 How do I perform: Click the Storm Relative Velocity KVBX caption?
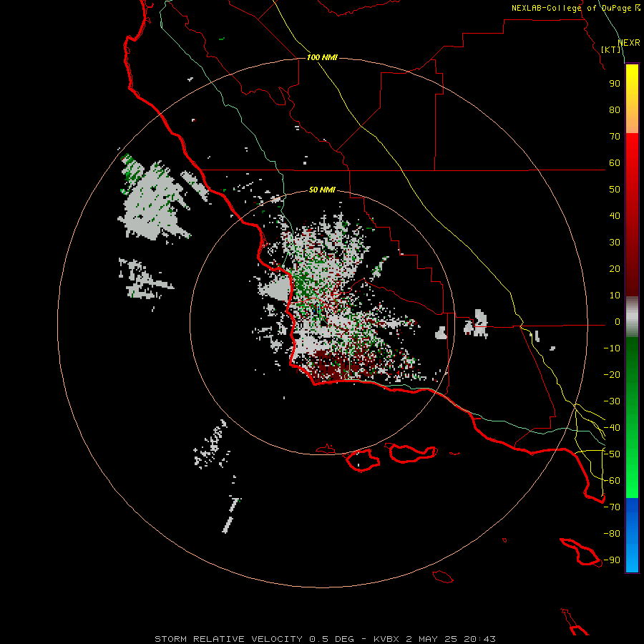coord(326,639)
